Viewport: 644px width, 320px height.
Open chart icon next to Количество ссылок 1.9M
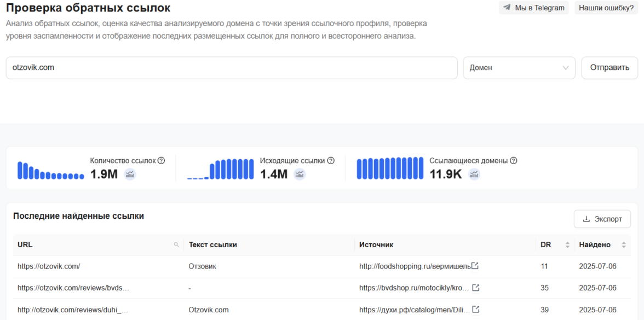pos(130,174)
